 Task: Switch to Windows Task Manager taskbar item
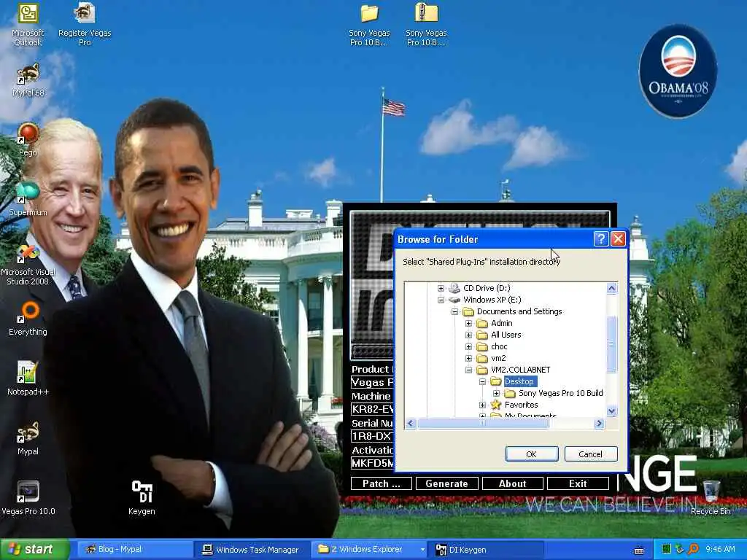252,550
